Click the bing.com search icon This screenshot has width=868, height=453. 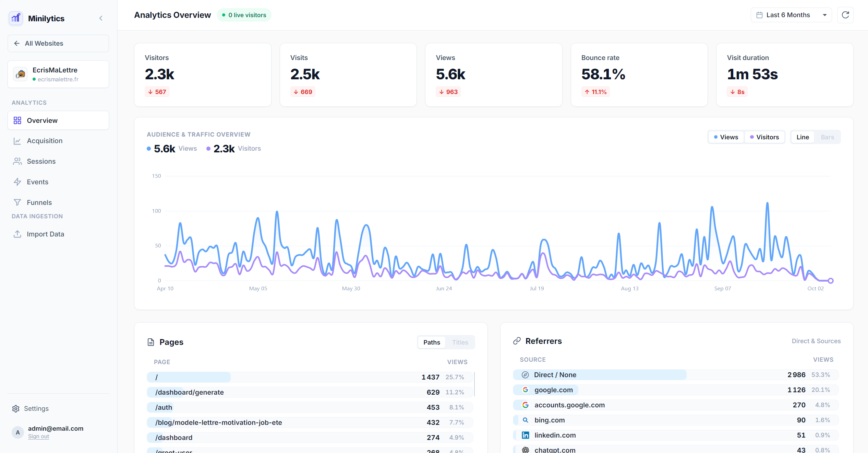point(525,420)
